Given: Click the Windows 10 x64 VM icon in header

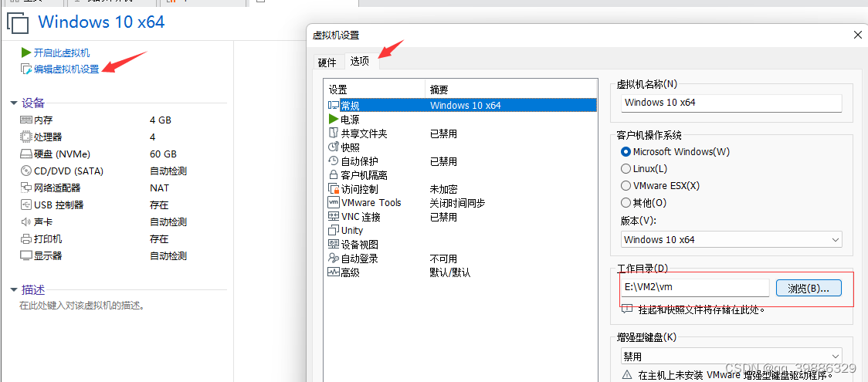Looking at the screenshot, I should click(17, 23).
